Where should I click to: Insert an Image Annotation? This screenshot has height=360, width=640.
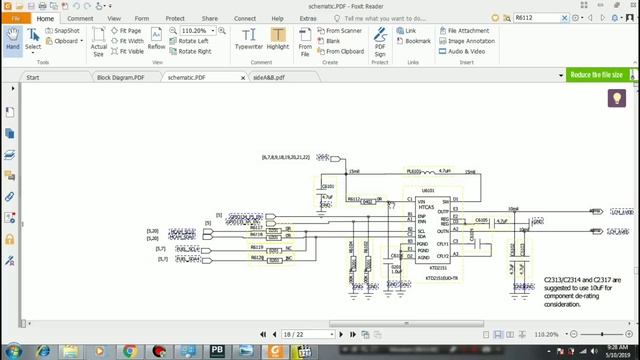(x=467, y=41)
